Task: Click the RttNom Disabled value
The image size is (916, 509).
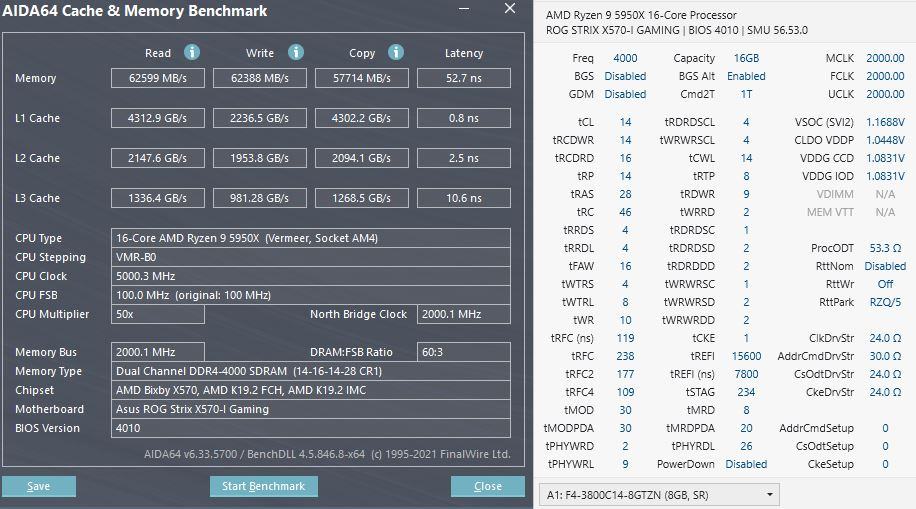Action: coord(885,266)
